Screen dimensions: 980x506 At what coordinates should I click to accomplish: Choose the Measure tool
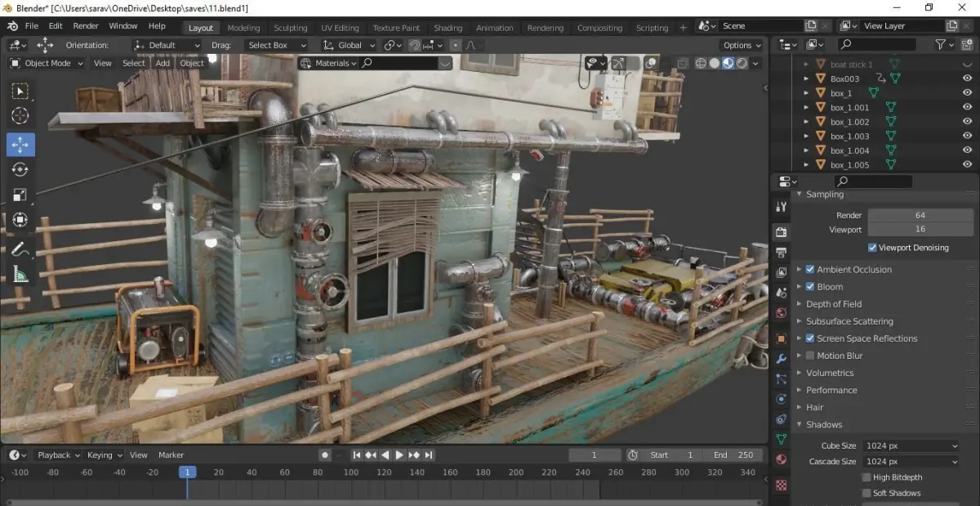tap(20, 275)
